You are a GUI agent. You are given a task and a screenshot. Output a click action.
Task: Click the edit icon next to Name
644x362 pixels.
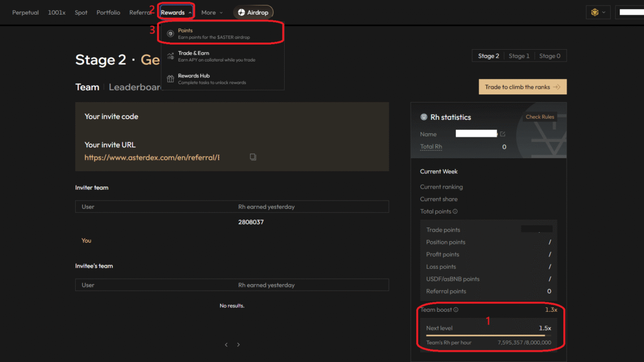point(502,134)
